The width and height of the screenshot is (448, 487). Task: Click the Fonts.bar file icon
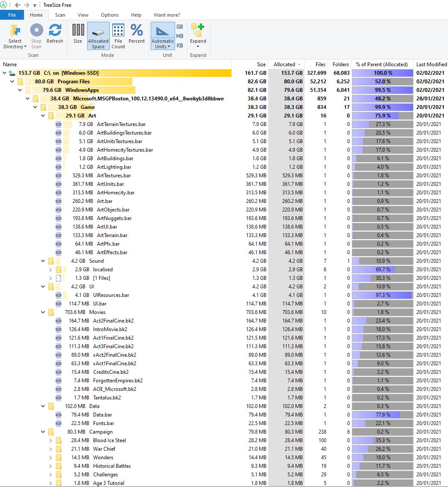(x=59, y=423)
